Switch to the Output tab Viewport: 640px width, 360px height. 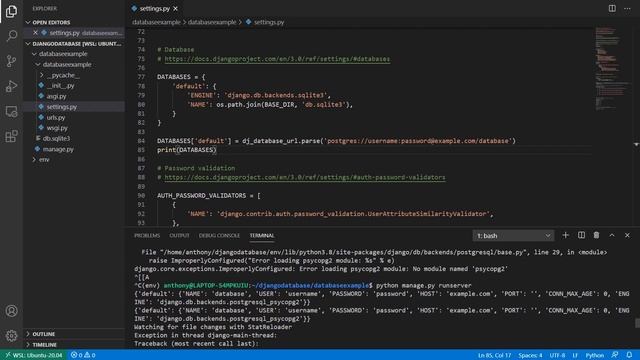coord(179,236)
